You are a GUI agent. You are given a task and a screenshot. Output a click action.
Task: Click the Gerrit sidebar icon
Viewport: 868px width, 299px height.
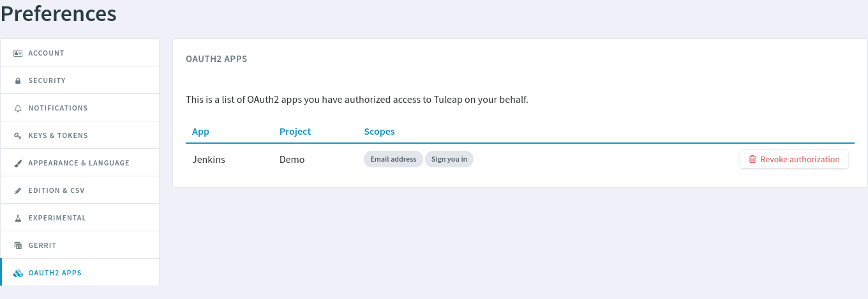point(18,245)
